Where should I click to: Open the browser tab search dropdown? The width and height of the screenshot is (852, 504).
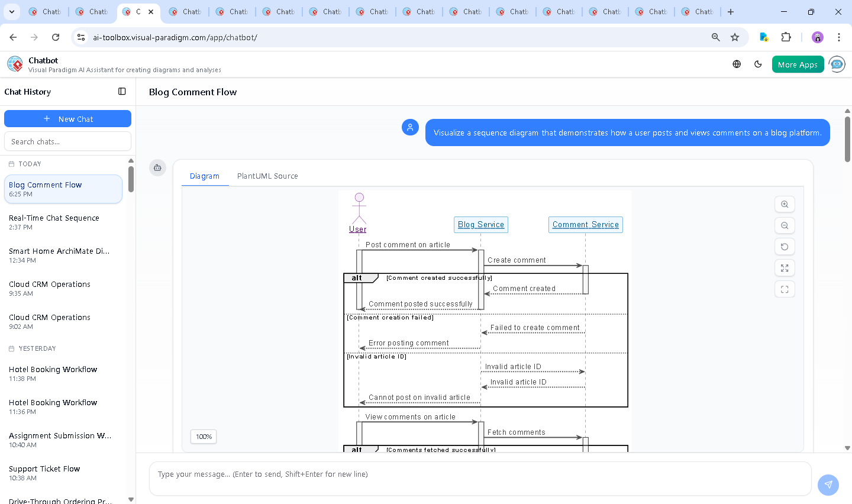click(12, 12)
